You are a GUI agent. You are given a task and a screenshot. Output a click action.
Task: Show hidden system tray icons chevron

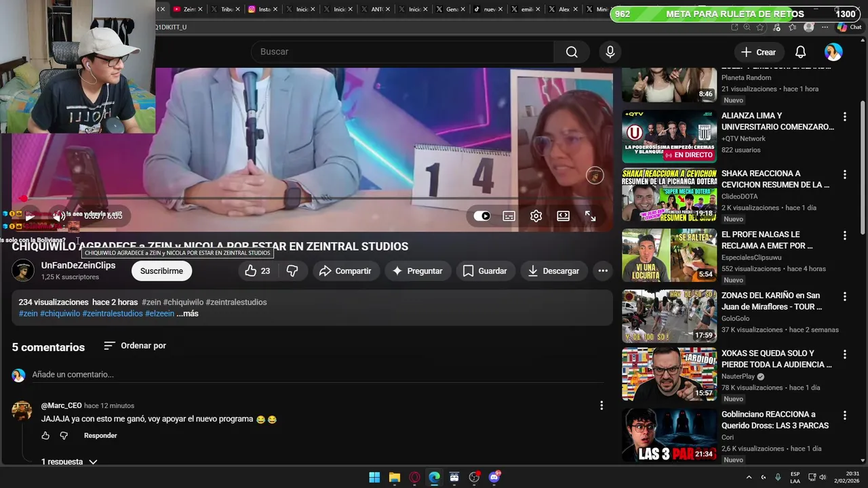tap(749, 477)
